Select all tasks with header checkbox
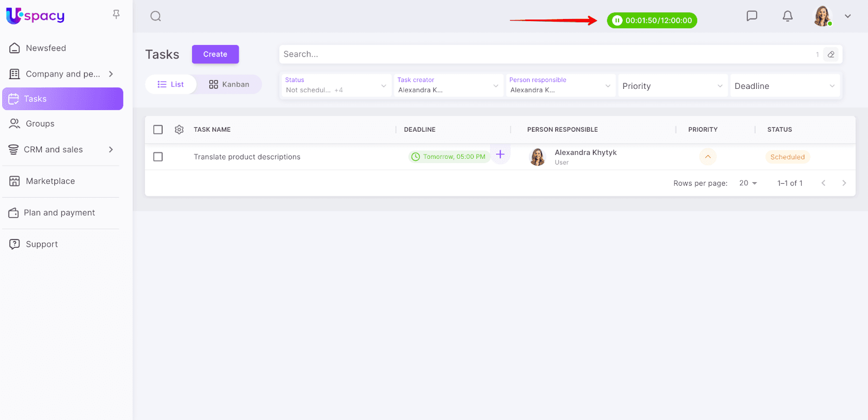 [158, 130]
